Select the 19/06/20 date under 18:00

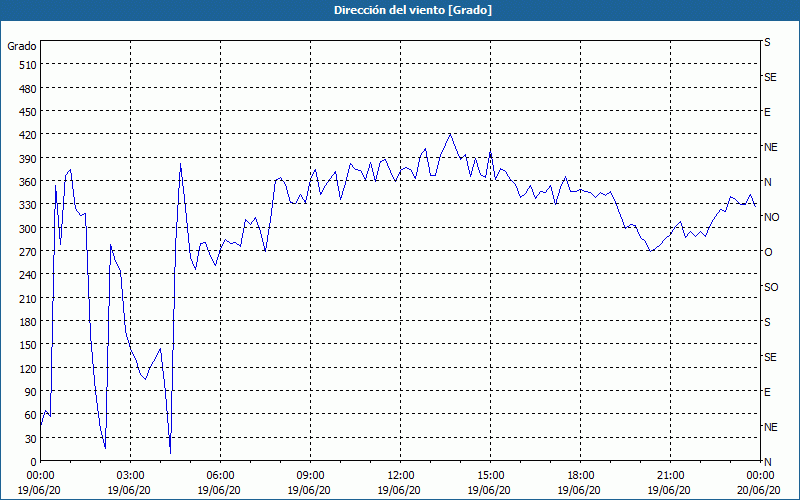pyautogui.click(x=579, y=490)
